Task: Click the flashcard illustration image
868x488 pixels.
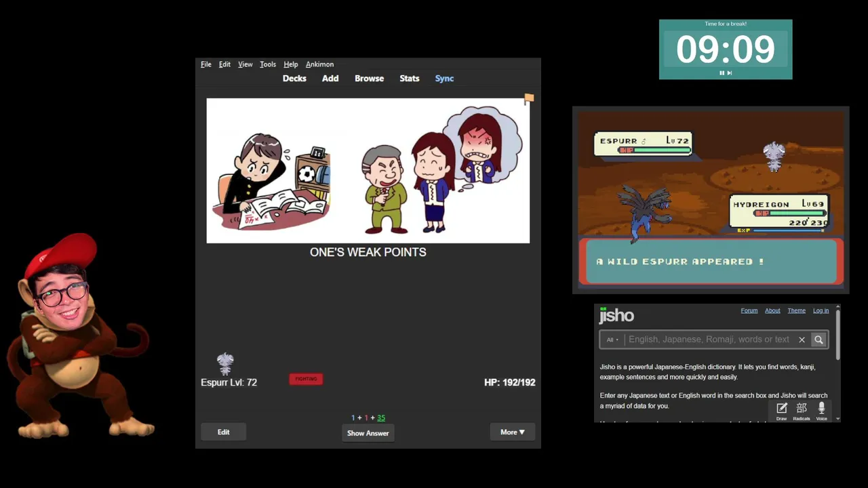Action: (368, 171)
